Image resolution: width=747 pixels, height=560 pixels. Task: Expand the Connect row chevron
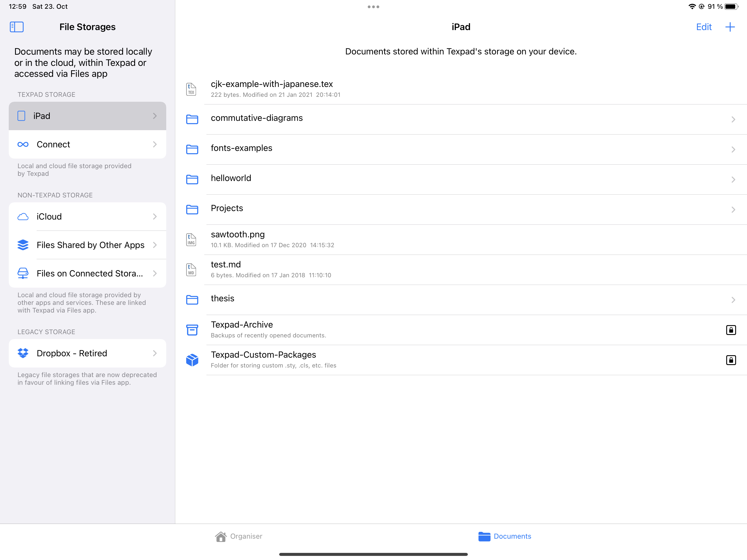[155, 145]
